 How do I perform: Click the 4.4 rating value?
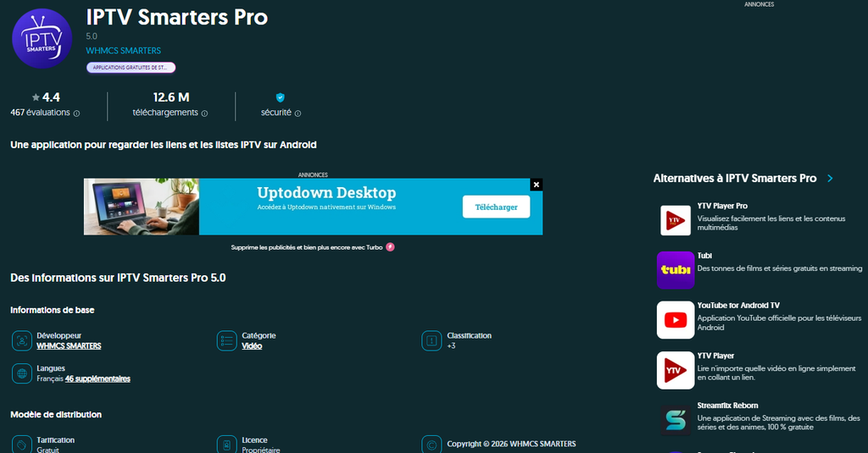pos(51,97)
